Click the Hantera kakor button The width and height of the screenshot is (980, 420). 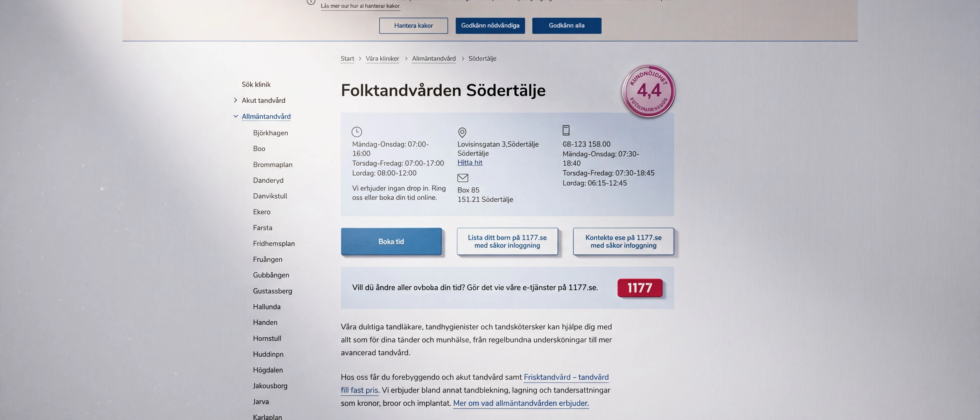[413, 26]
